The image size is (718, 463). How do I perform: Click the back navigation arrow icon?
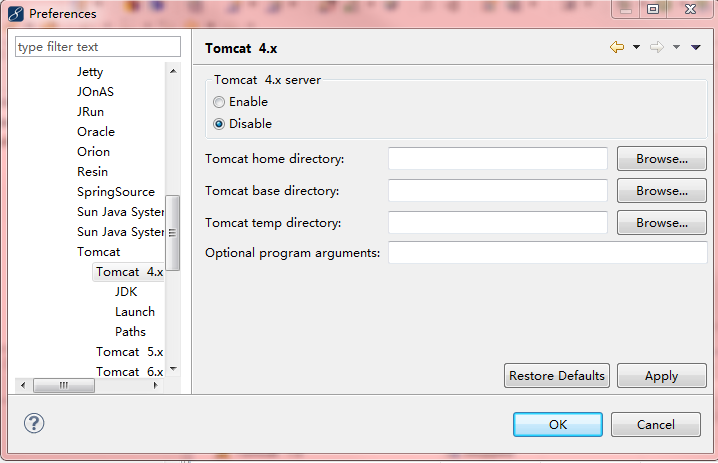click(x=617, y=47)
